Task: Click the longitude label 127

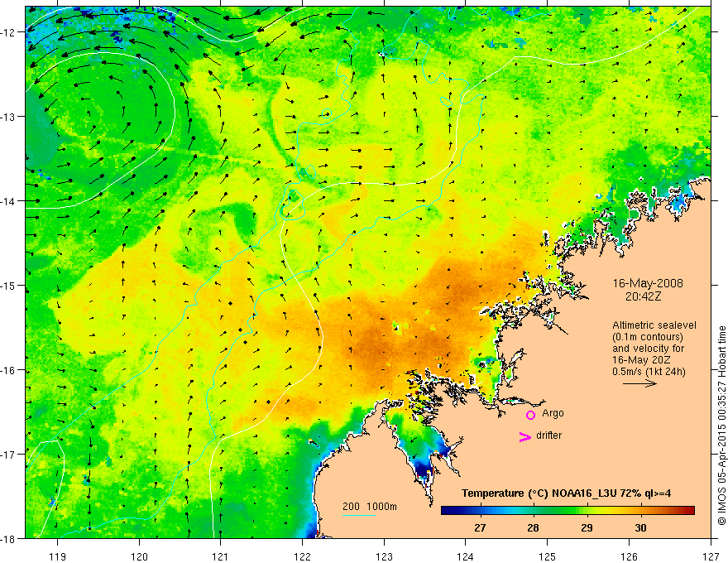Action: pos(711,556)
